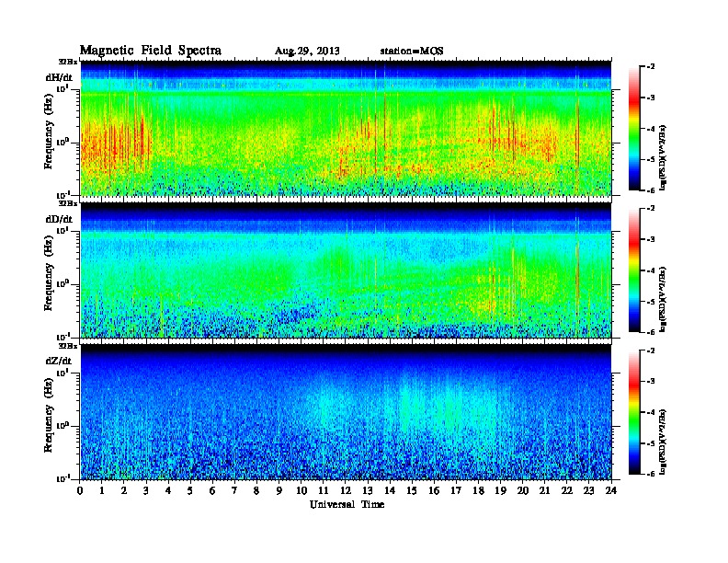Image resolution: width=728 pixels, height=563 pixels.
Task: Click the time axis tick label "16"
Action: coord(434,491)
